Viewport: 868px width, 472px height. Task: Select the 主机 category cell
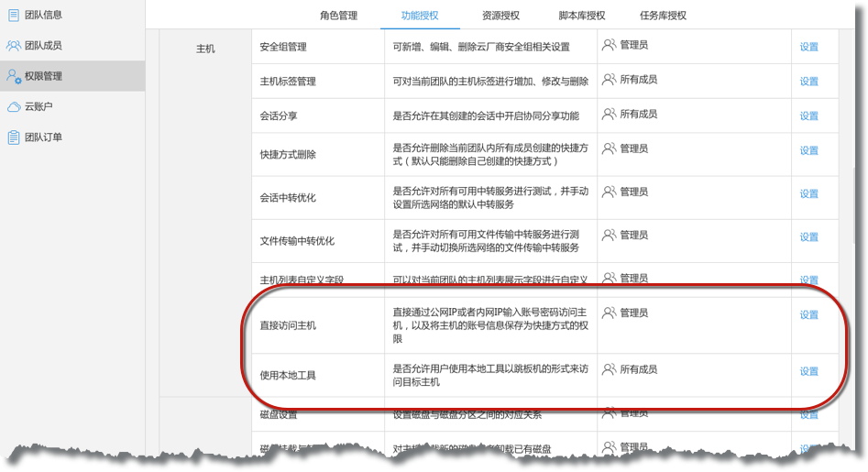tap(205, 49)
